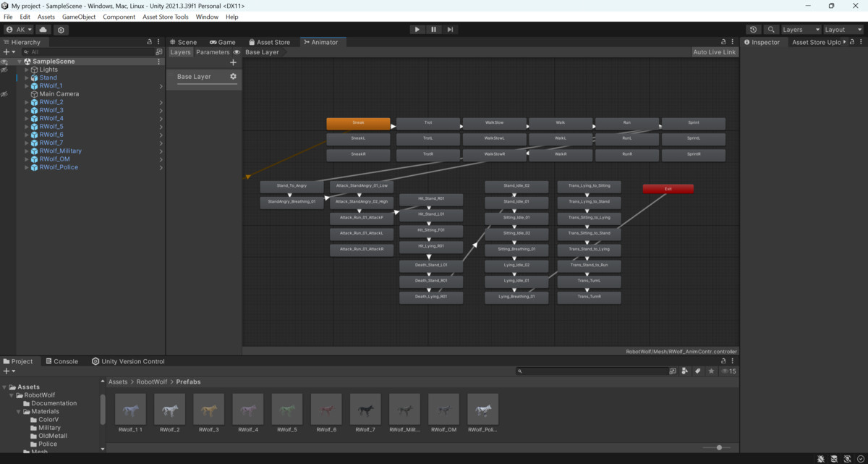868x464 pixels.
Task: Open the cloud services icon
Action: pyautogui.click(x=43, y=30)
